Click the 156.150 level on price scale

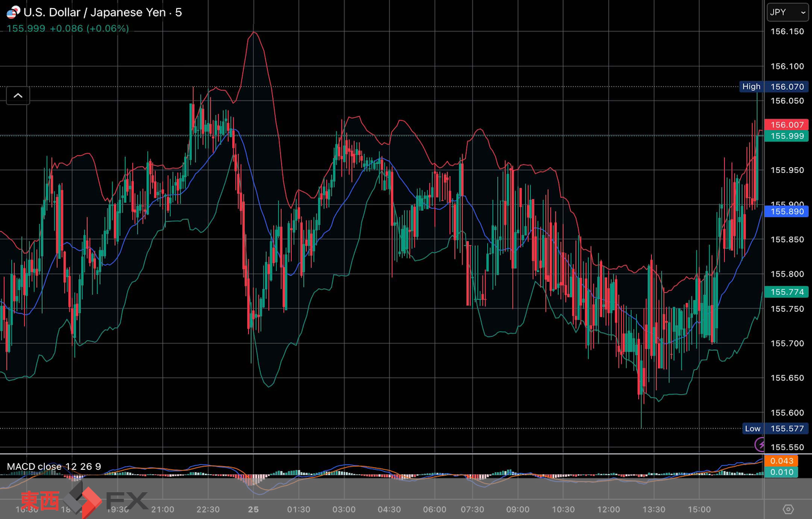[x=787, y=32]
